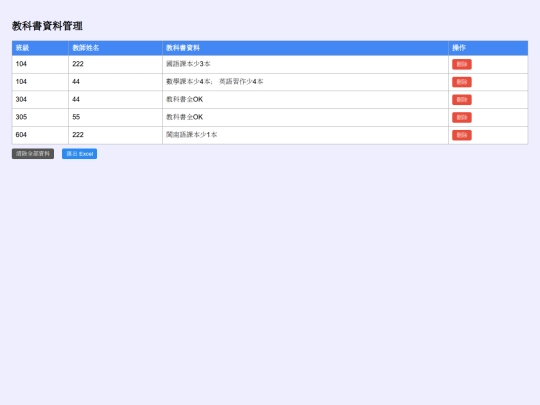Click the 操作 column header
The width and height of the screenshot is (540, 405).
[x=488, y=48]
